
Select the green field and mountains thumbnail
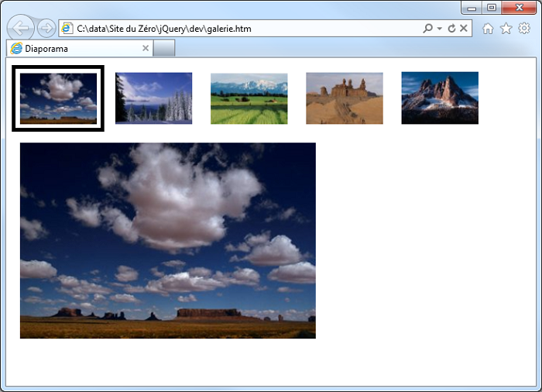coord(249,98)
